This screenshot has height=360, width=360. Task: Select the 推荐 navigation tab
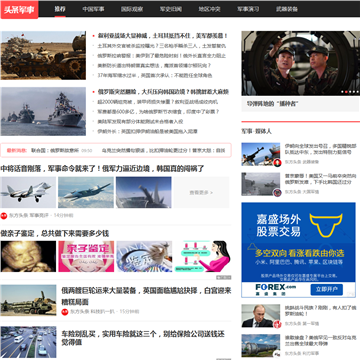[x=60, y=9]
